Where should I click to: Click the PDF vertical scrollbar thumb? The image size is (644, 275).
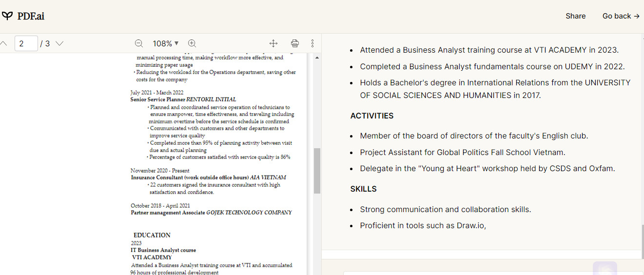(x=317, y=171)
